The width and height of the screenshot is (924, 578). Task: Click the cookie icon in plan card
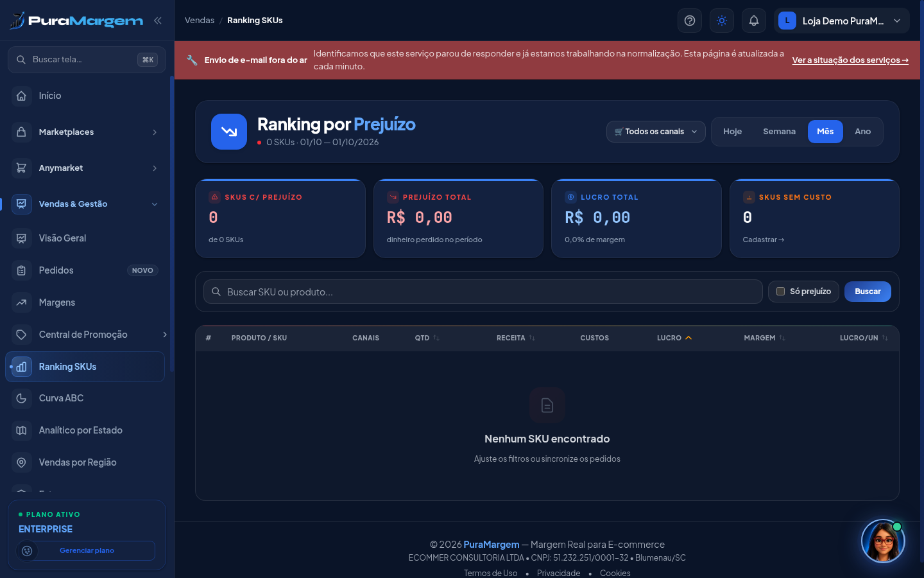[x=27, y=550]
